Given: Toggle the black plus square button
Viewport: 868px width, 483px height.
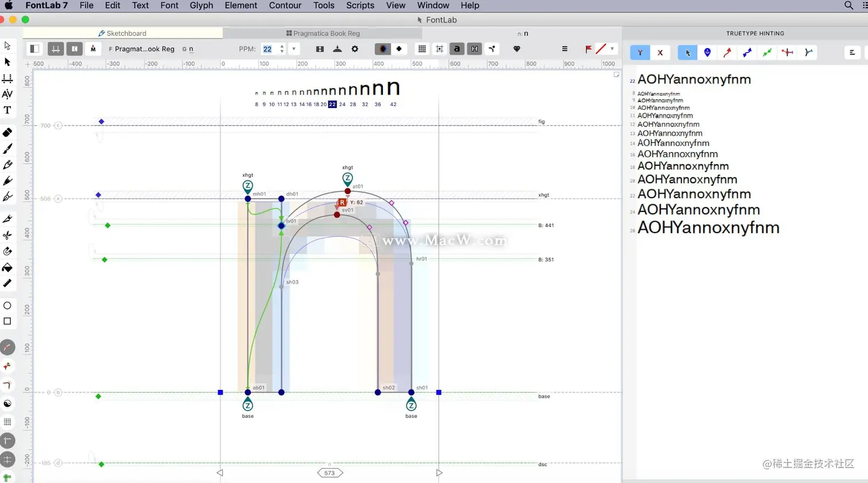Looking at the screenshot, I should [399, 49].
